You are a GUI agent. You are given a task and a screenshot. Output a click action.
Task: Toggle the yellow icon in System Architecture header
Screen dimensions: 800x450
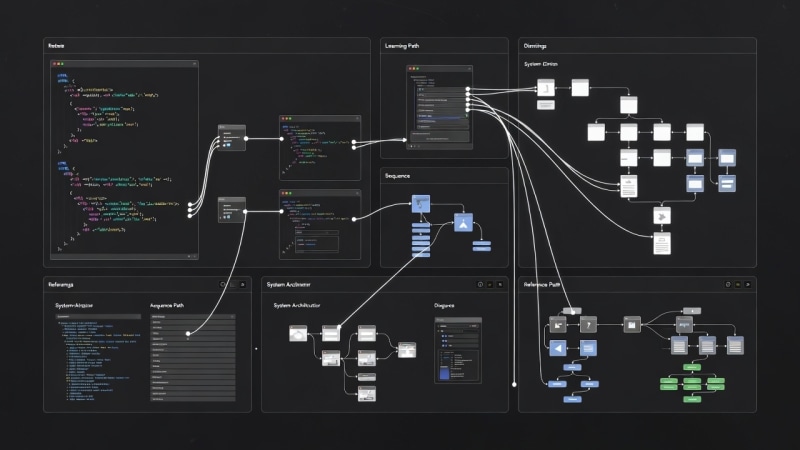pos(490,285)
